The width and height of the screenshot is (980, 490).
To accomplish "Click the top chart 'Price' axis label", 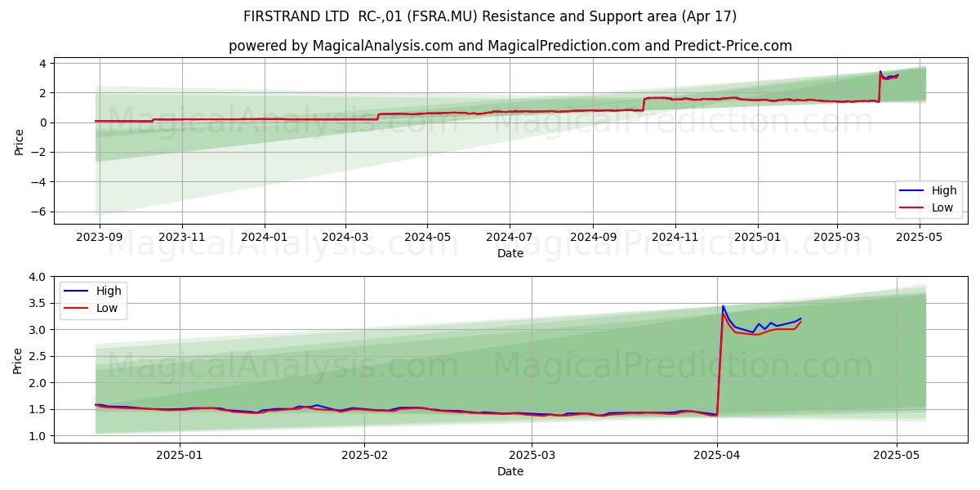I will [19, 141].
